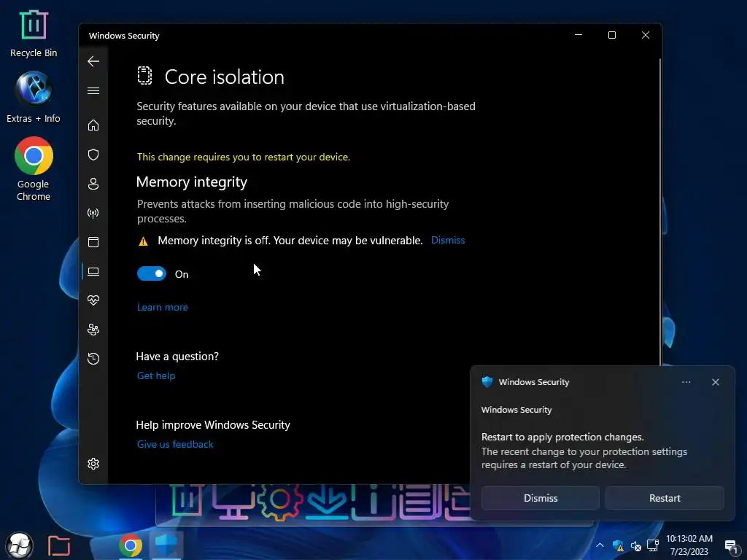Click Restart button in the notification

(x=665, y=498)
